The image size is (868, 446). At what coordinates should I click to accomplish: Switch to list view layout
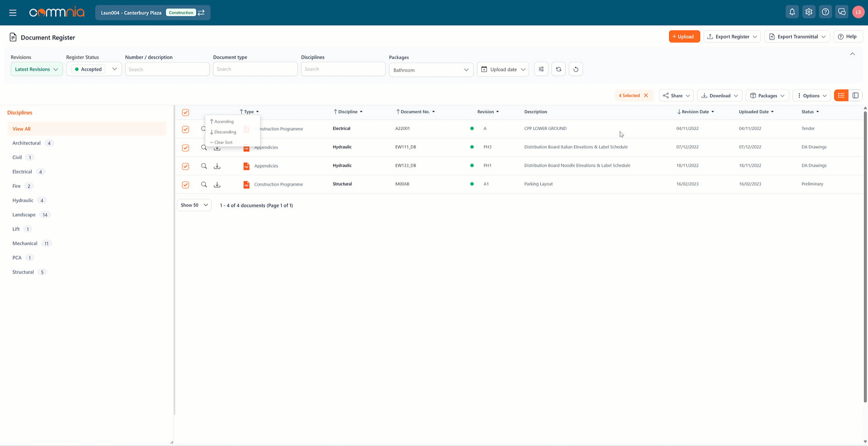(x=841, y=95)
